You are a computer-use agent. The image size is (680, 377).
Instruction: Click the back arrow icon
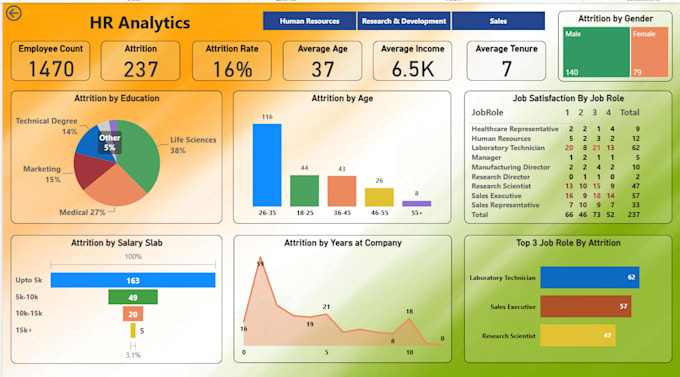pos(13,13)
